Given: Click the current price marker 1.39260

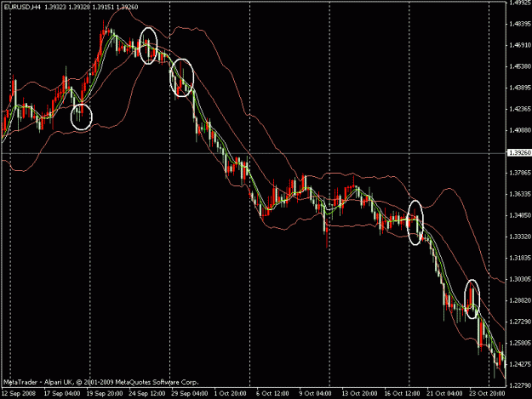Looking at the screenshot, I should (519, 153).
